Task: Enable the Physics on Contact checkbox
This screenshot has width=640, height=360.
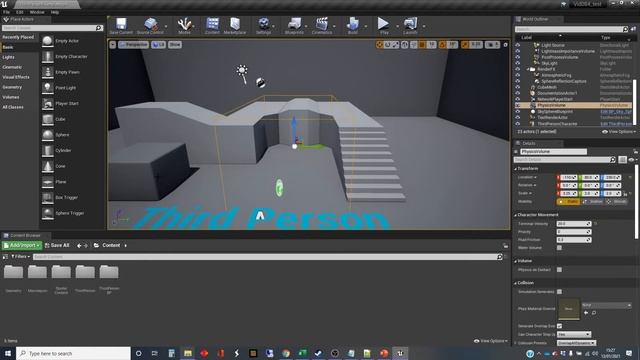Action: (x=559, y=270)
